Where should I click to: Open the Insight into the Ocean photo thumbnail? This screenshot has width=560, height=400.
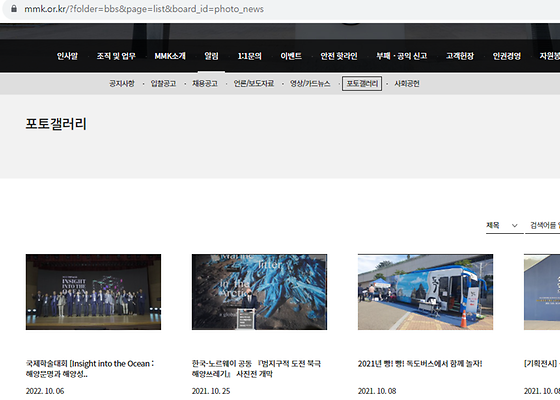(x=93, y=292)
